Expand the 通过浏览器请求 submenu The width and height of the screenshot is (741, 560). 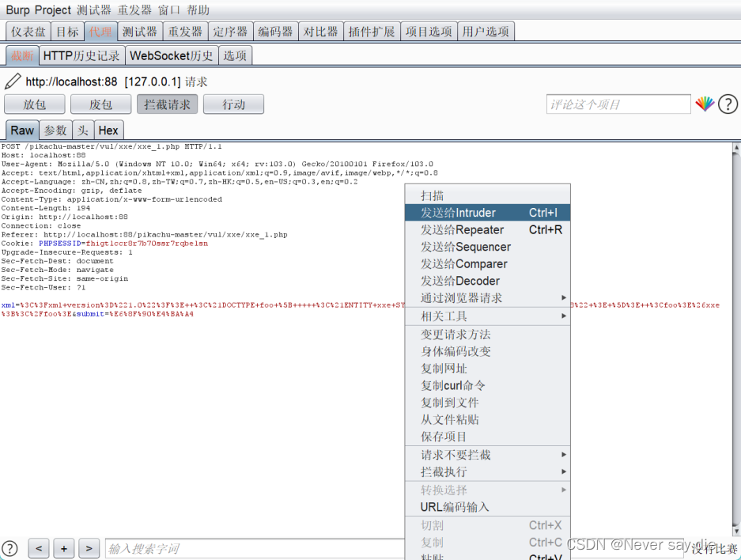pos(488,297)
